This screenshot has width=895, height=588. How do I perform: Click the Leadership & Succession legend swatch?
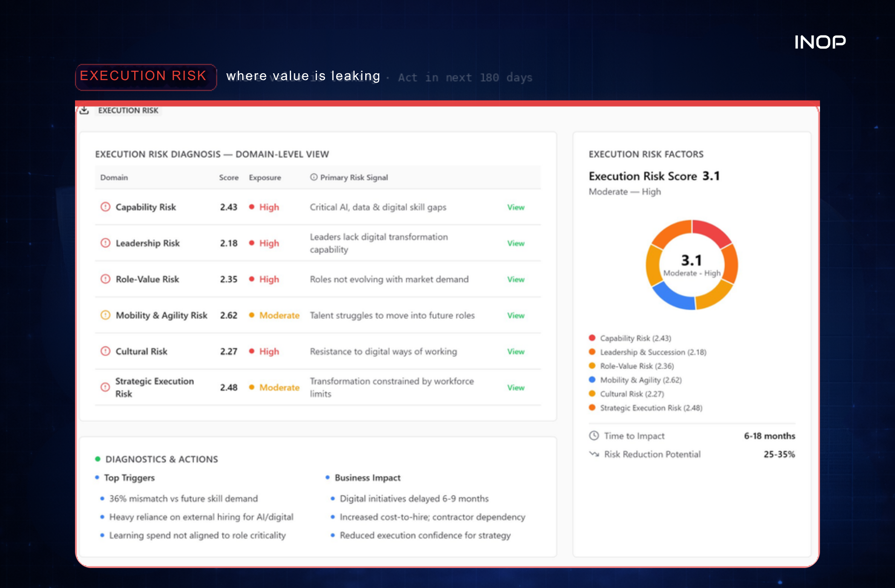(x=592, y=352)
